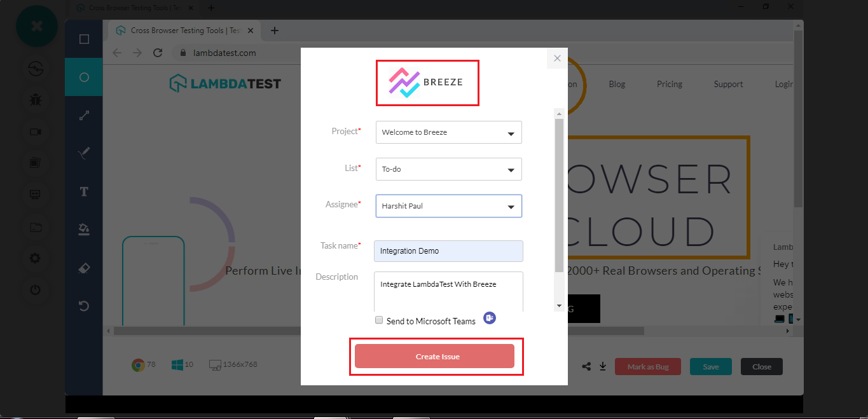Pick the eraser tool in sidebar
The width and height of the screenshot is (868, 419).
click(84, 268)
